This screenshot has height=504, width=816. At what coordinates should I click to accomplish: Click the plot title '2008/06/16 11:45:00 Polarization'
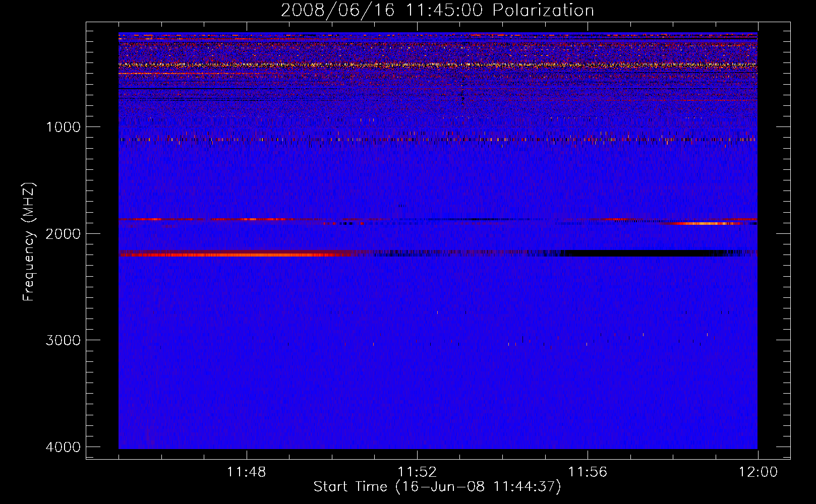click(x=437, y=11)
